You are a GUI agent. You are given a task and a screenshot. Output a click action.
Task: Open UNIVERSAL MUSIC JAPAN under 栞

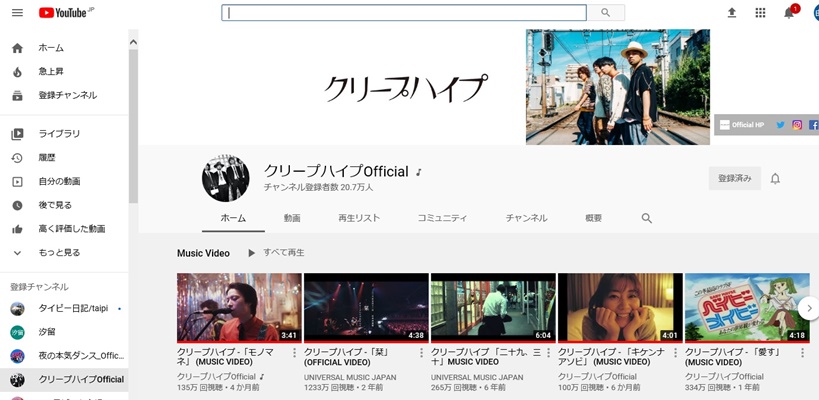tap(350, 377)
